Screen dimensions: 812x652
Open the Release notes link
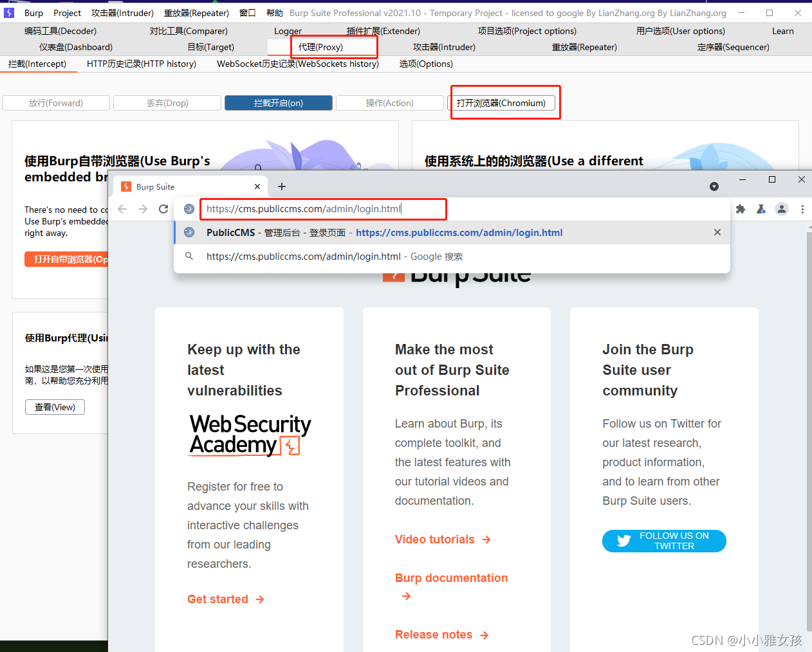442,635
